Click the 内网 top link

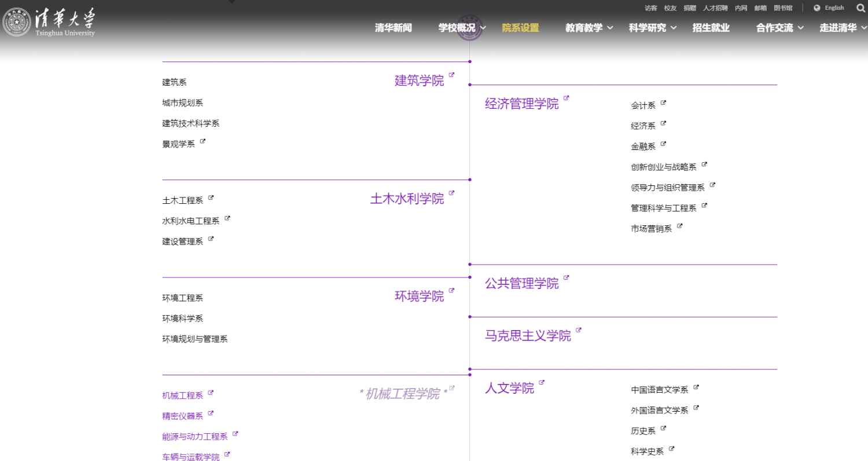coord(741,8)
